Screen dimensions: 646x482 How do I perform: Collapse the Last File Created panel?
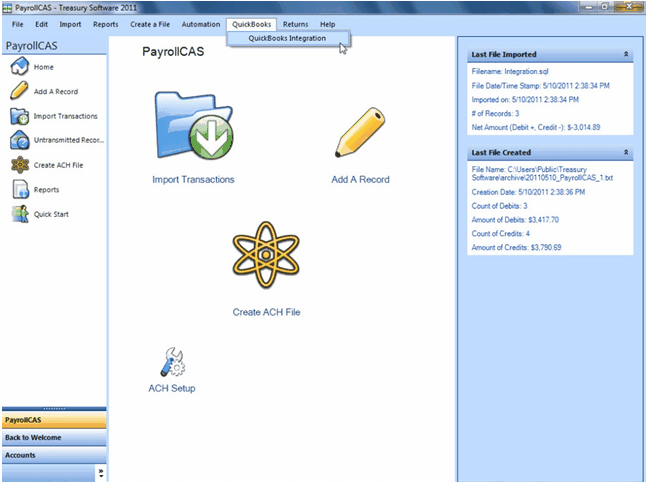point(625,152)
